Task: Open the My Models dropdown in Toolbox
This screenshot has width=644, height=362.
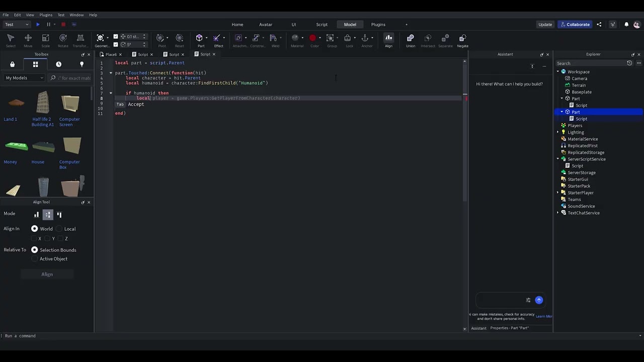Action: tap(24, 78)
